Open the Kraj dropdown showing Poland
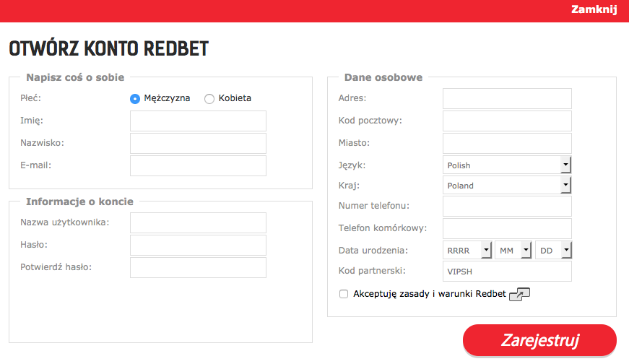Screen dimensions: 629x364 507,185
